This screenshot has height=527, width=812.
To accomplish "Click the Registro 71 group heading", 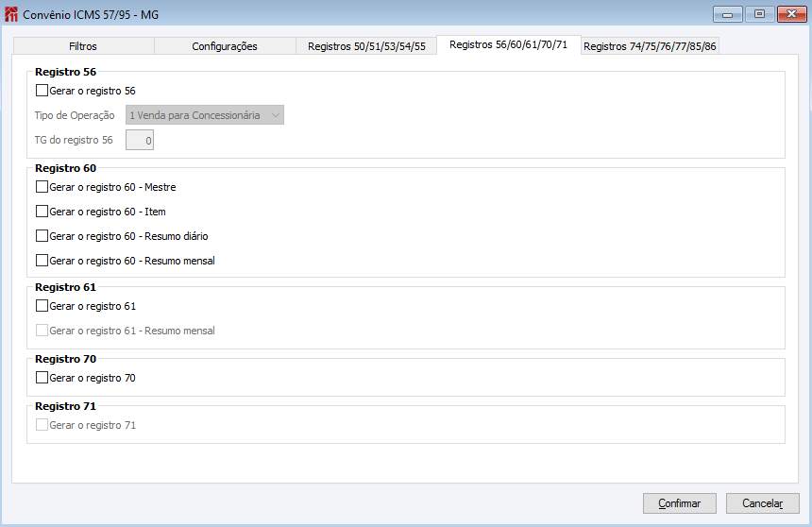I will pos(66,406).
